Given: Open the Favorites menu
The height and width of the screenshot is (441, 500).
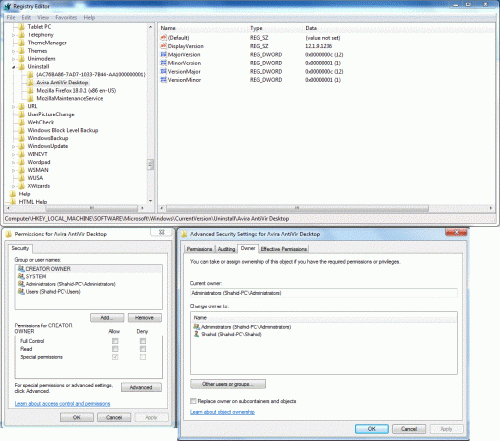Looking at the screenshot, I should click(x=66, y=17).
